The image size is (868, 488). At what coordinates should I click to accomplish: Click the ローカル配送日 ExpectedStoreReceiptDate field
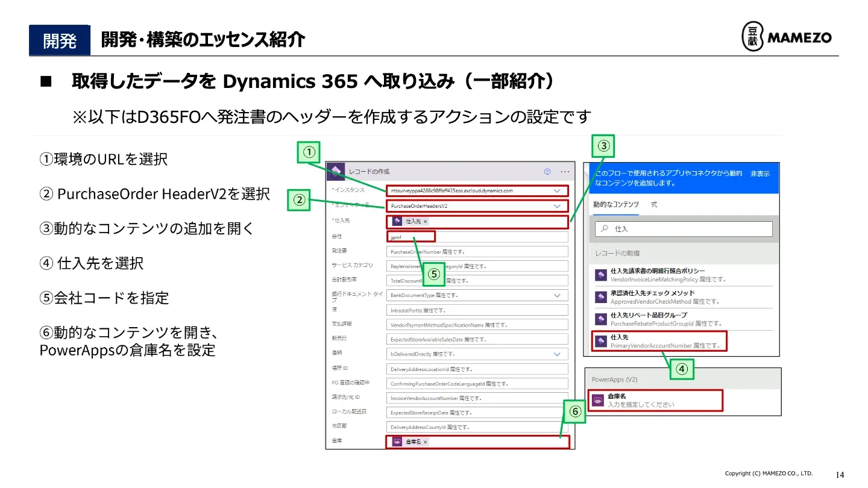coord(477,413)
